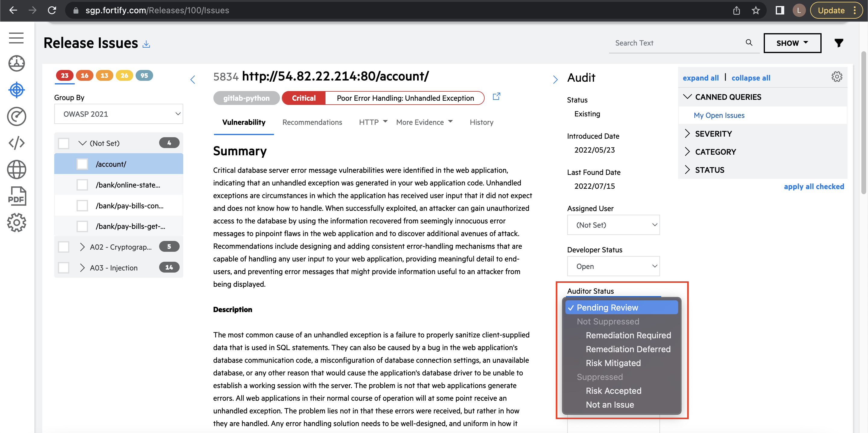The height and width of the screenshot is (433, 868).
Task: Expand the STATUS filter section
Action: 687,170
